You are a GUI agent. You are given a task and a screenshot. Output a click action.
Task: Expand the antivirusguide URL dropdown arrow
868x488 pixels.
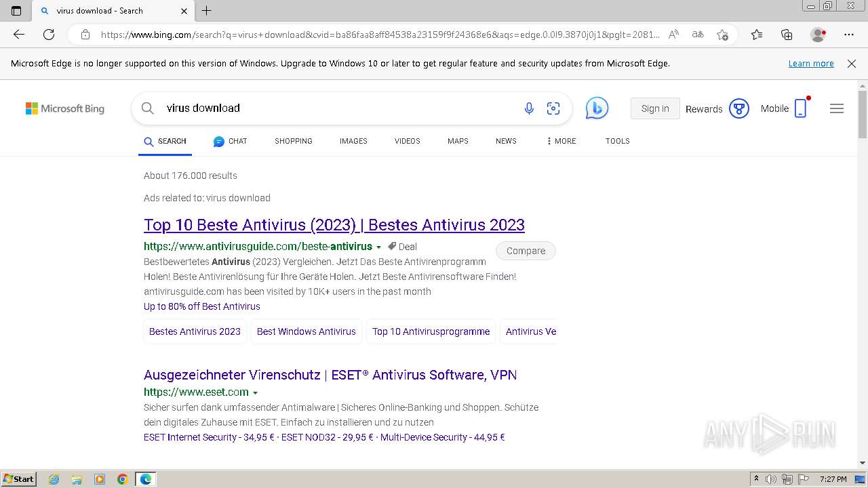[x=378, y=247]
